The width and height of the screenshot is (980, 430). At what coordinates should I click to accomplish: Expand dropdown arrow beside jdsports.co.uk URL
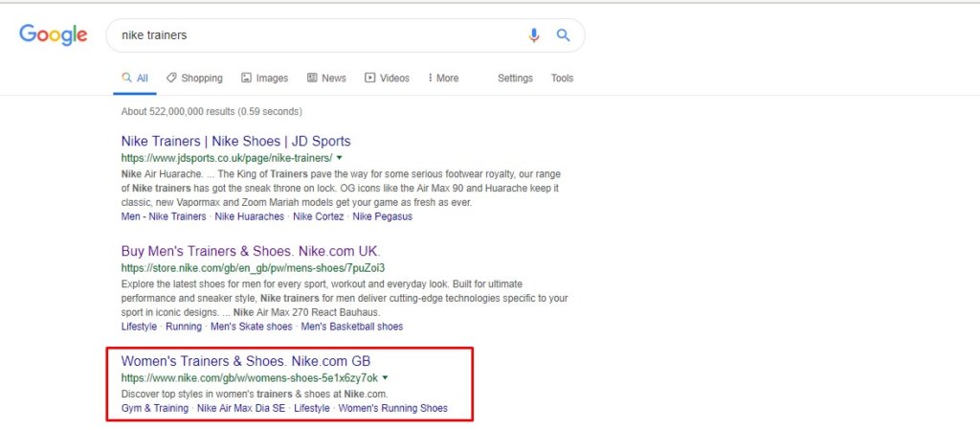tap(340, 157)
